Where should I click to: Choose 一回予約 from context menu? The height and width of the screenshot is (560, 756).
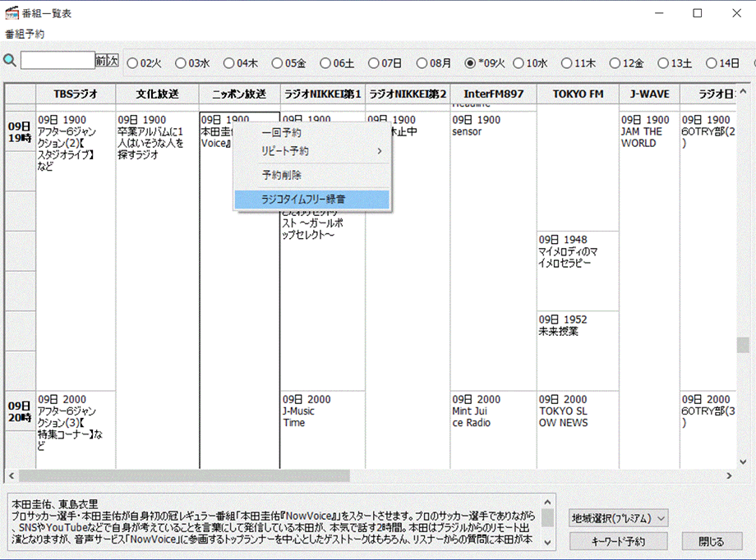click(x=311, y=132)
